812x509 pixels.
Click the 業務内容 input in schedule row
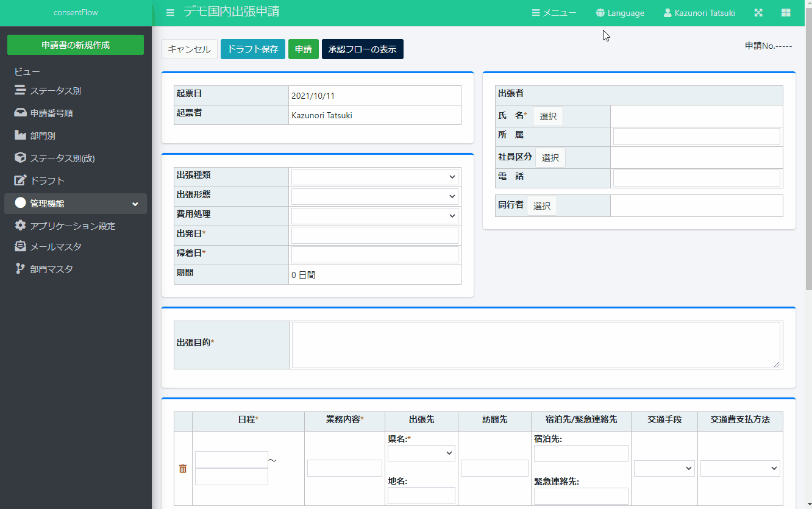(344, 468)
